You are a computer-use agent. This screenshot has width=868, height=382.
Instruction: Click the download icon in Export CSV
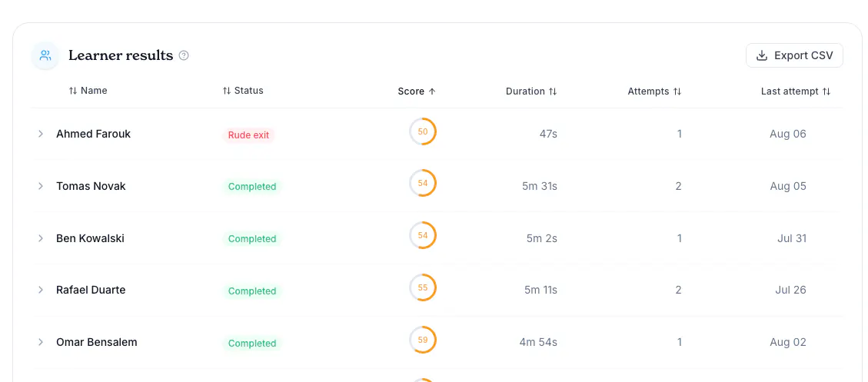[x=762, y=55]
